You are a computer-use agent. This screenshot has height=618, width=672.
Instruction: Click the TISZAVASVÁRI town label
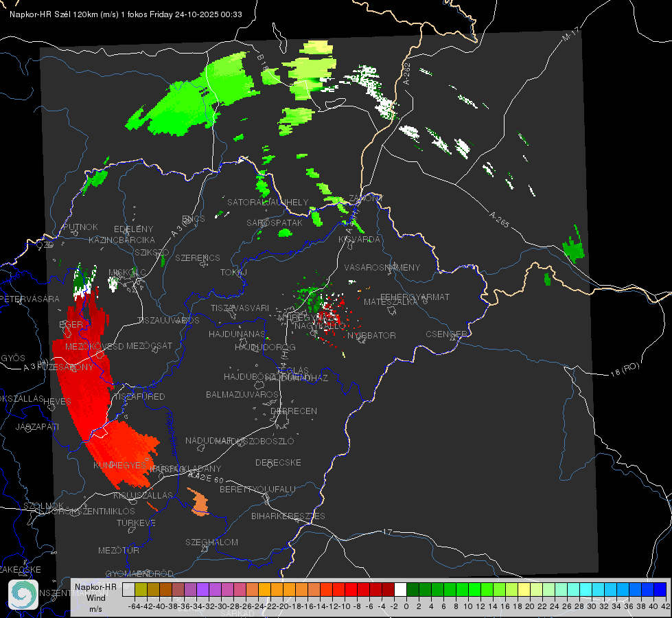click(x=240, y=308)
